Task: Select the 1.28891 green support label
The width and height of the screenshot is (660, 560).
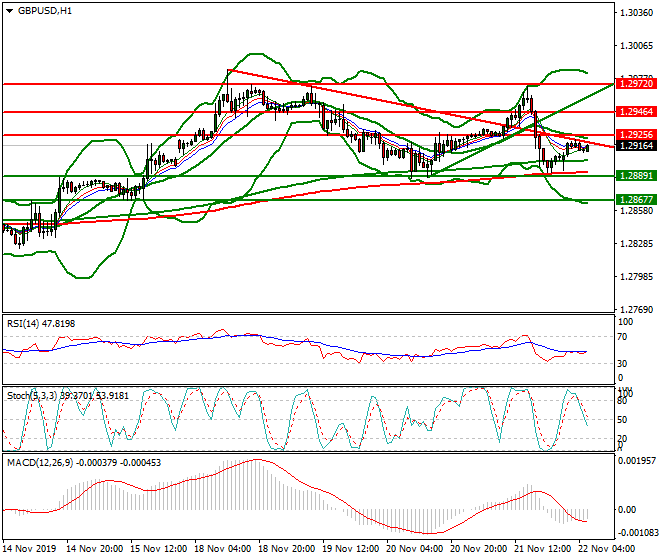Action: tap(636, 176)
